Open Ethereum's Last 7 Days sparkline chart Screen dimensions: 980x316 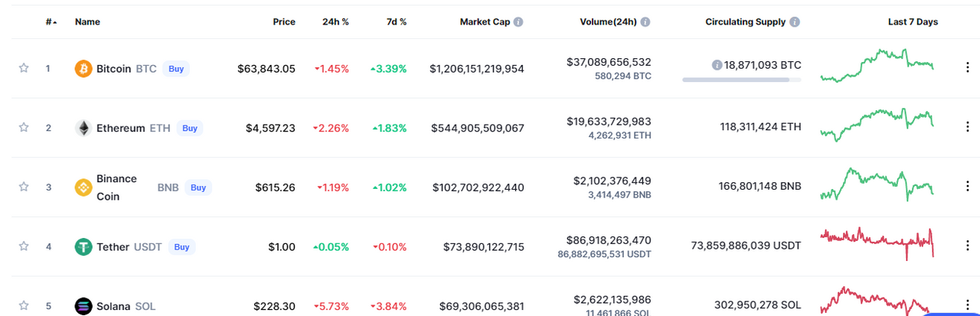[x=877, y=125]
